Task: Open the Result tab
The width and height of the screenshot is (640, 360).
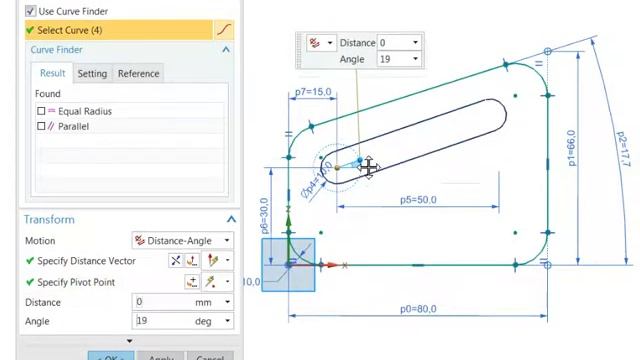Action: pos(52,73)
